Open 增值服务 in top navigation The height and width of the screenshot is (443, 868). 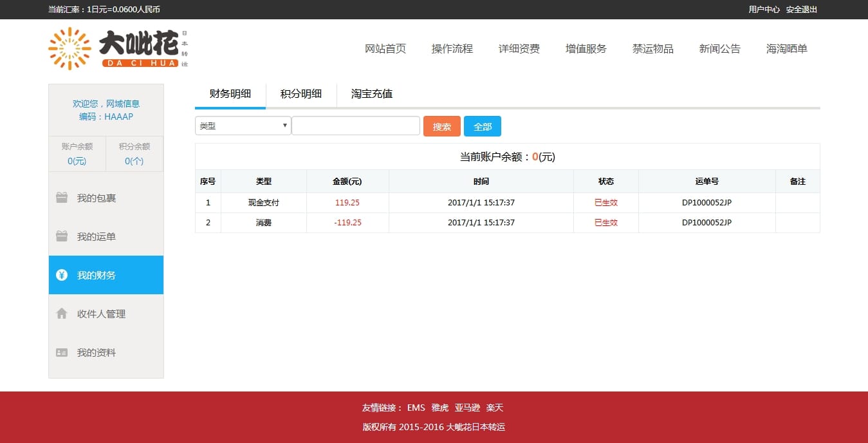click(586, 48)
